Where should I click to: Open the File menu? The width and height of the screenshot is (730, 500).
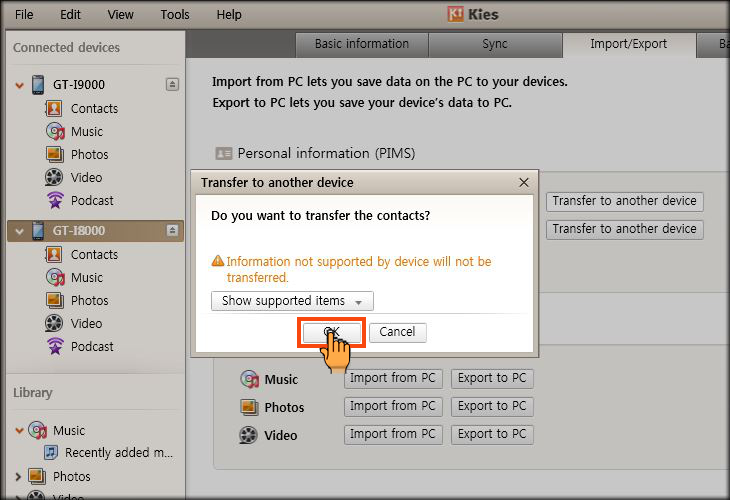[x=24, y=14]
